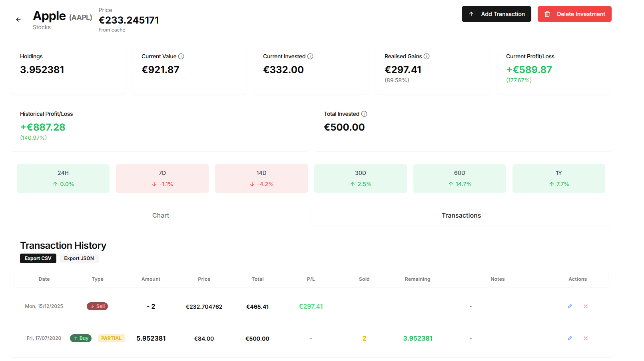Viewport: 644px width, 361px height.
Task: Switch to the Chart tab
Action: point(161,215)
